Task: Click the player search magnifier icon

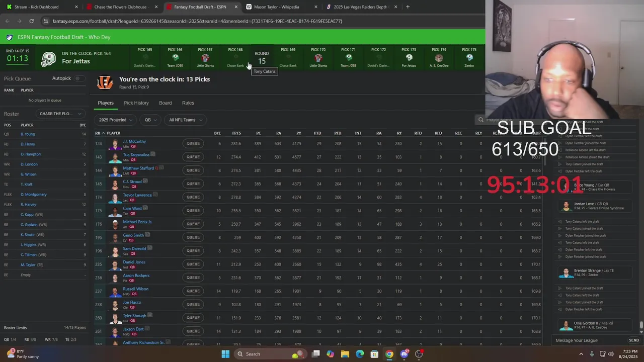Action: [x=481, y=120]
